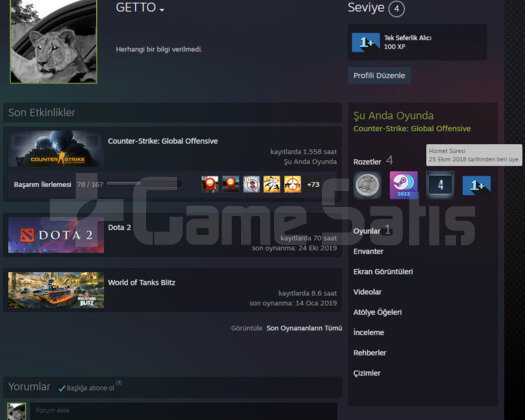Image resolution: width=525 pixels, height=420 pixels.
Task: Open the crossed-out circle achievement icon
Action: click(x=251, y=184)
